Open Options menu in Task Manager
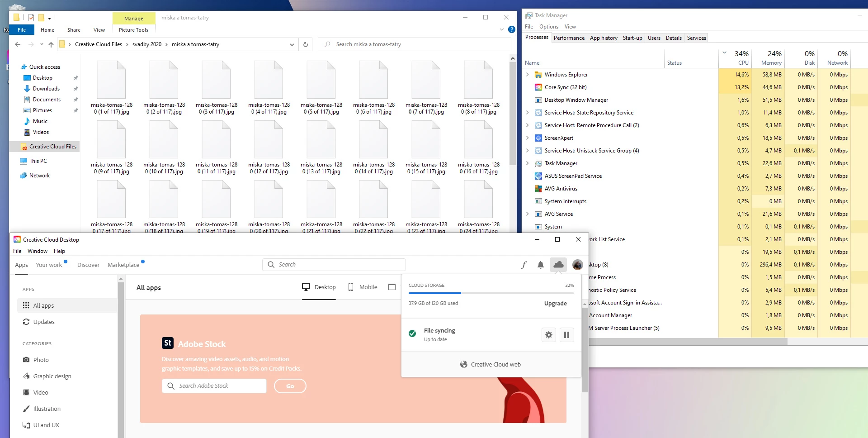 (x=548, y=27)
